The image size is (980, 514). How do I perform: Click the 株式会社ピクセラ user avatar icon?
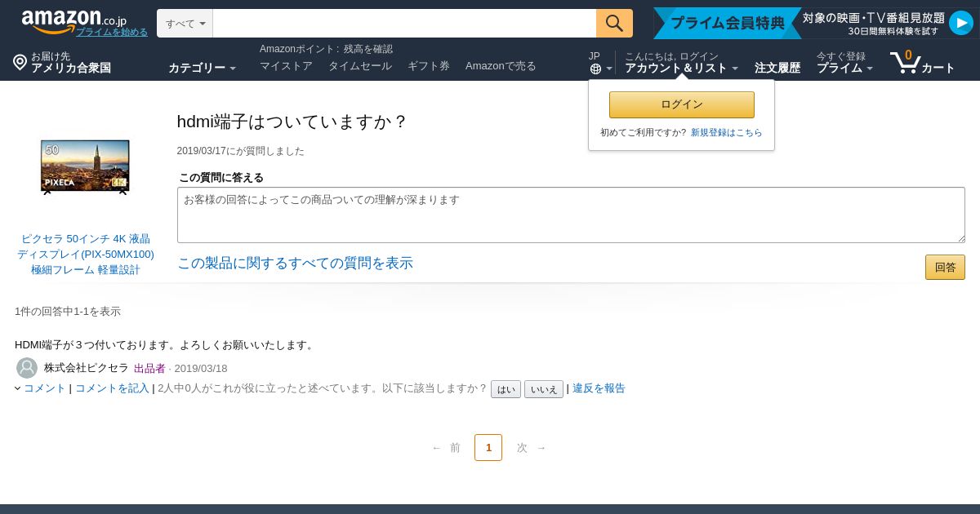pos(27,368)
